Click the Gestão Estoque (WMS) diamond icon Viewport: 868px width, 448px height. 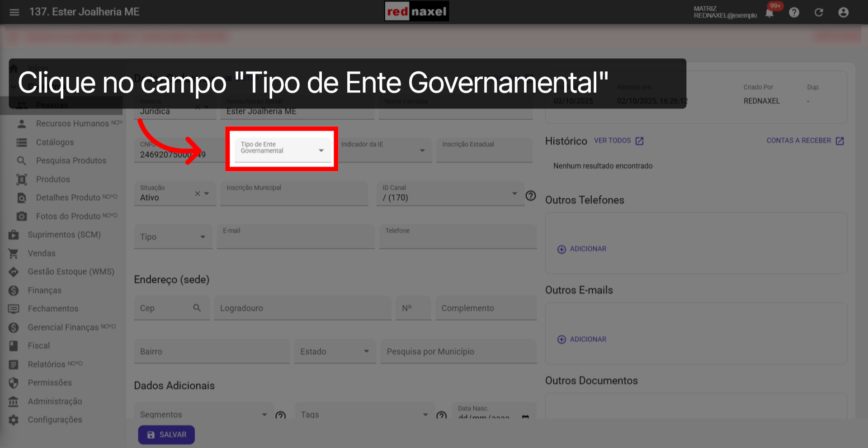[x=13, y=271]
